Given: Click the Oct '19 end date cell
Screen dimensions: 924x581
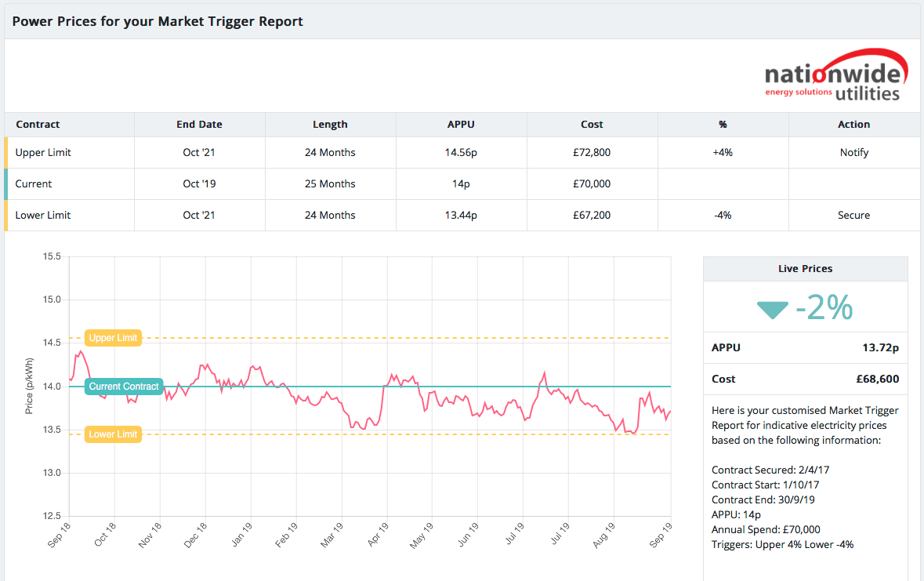Looking at the screenshot, I should click(x=199, y=184).
